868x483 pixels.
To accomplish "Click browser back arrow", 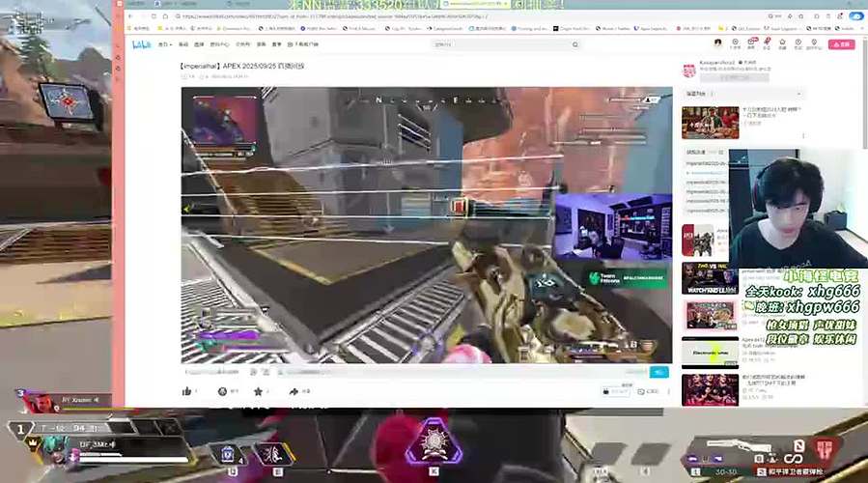I will click(x=130, y=16).
